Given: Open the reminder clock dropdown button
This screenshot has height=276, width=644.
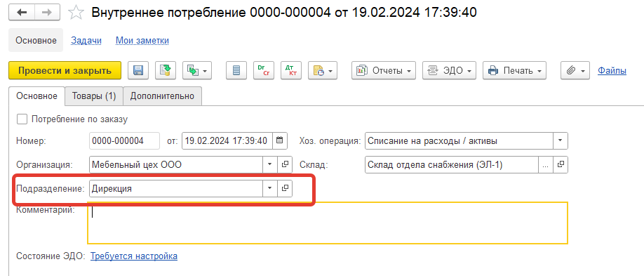Looking at the screenshot, I should 323,70.
